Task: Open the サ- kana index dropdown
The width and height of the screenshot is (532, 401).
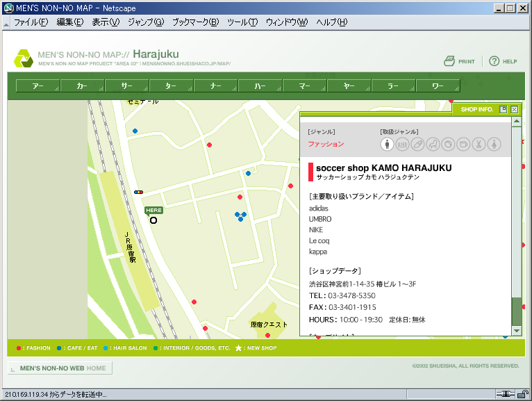Action: coord(127,86)
